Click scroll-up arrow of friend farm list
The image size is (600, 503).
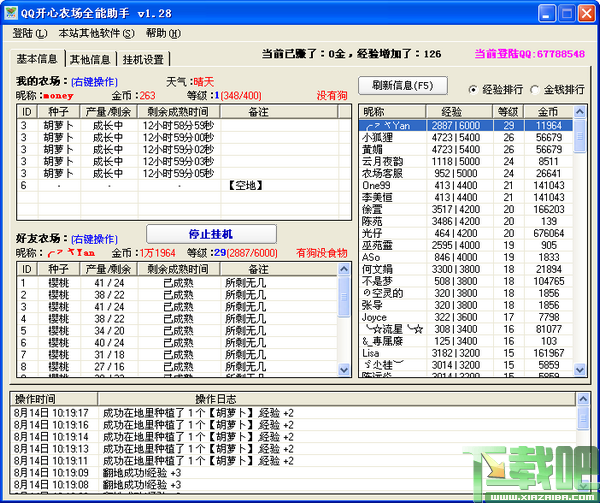point(344,269)
